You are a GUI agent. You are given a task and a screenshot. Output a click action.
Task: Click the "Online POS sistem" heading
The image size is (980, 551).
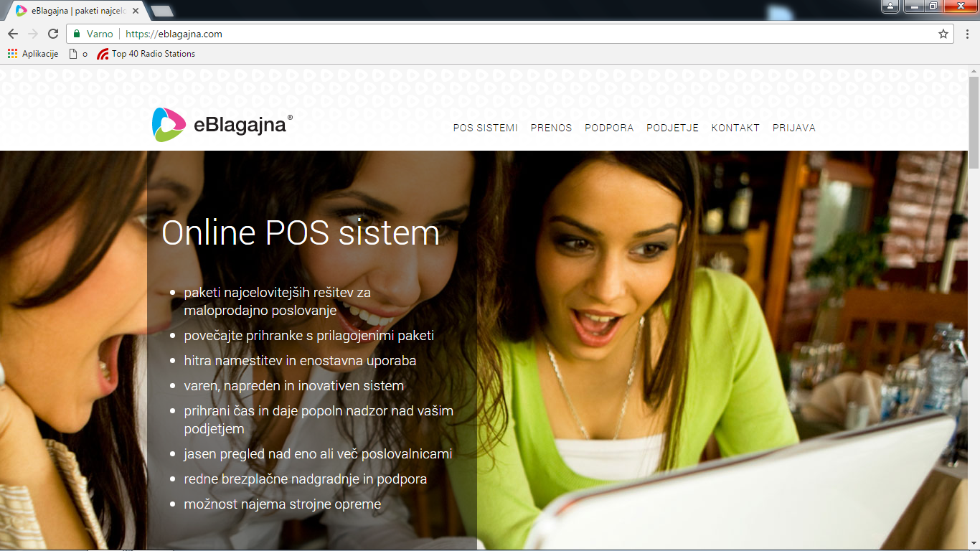click(301, 232)
